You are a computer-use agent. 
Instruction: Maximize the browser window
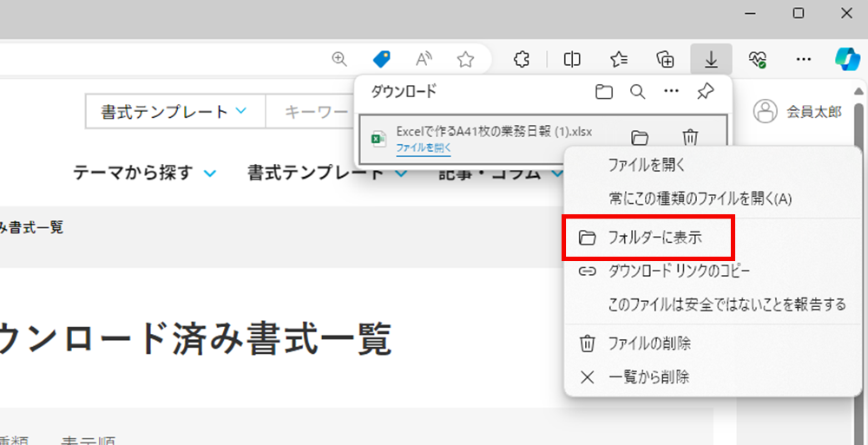click(x=799, y=13)
